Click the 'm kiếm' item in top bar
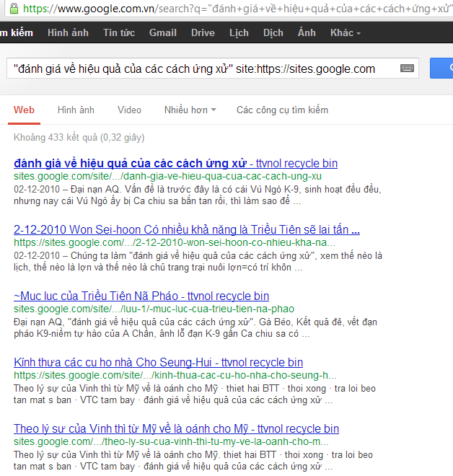The image size is (453, 476). coord(17,32)
